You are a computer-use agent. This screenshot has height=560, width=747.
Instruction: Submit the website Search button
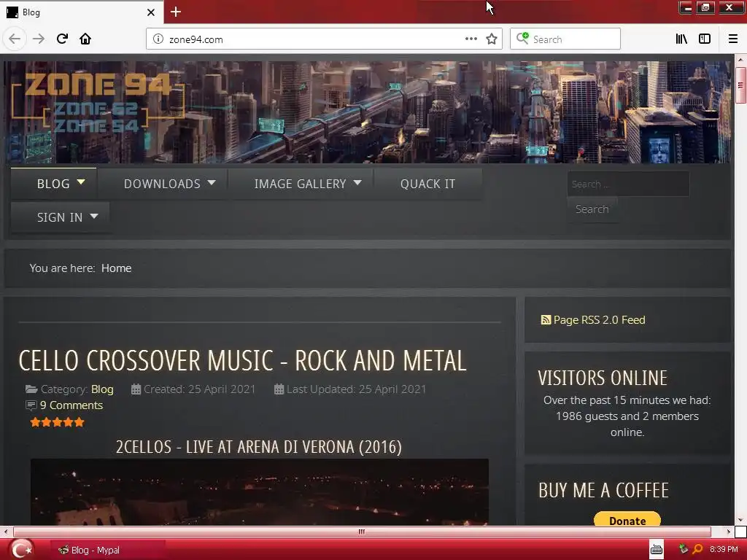coord(592,209)
